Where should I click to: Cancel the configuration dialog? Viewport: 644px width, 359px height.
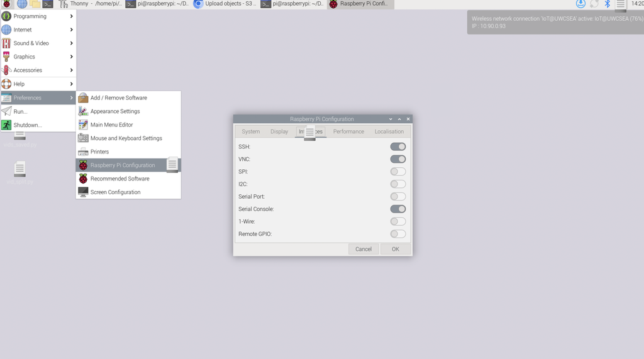click(363, 249)
